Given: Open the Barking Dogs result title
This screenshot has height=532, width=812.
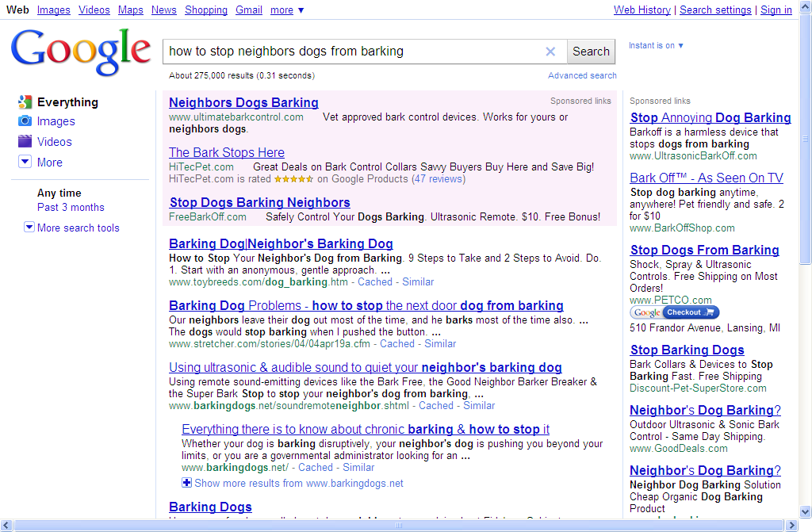Looking at the screenshot, I should click(x=211, y=507).
